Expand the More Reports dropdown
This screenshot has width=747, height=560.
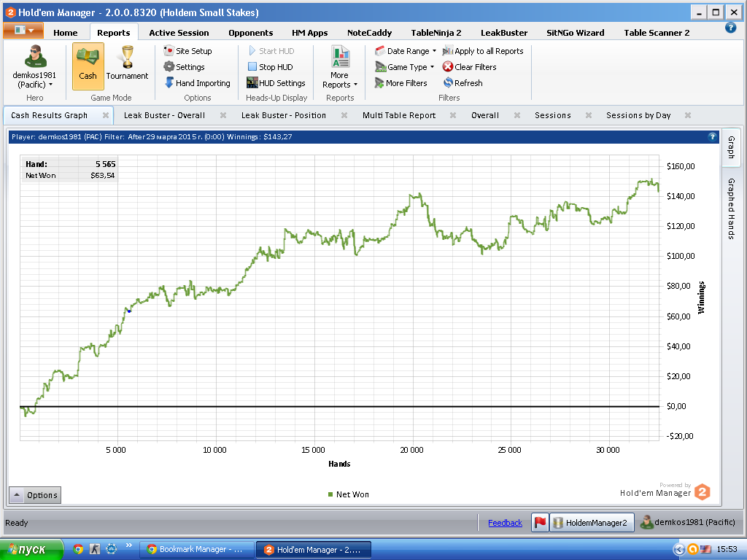pos(340,67)
